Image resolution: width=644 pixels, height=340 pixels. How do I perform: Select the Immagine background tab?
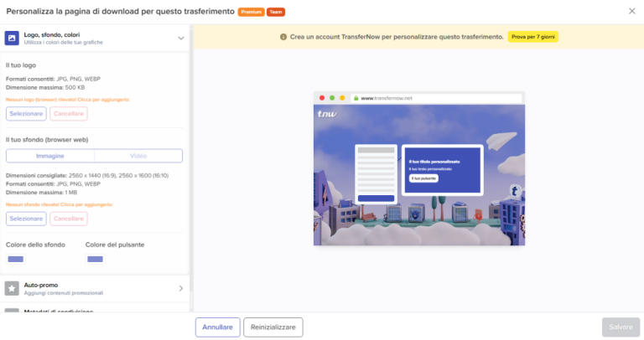point(50,156)
